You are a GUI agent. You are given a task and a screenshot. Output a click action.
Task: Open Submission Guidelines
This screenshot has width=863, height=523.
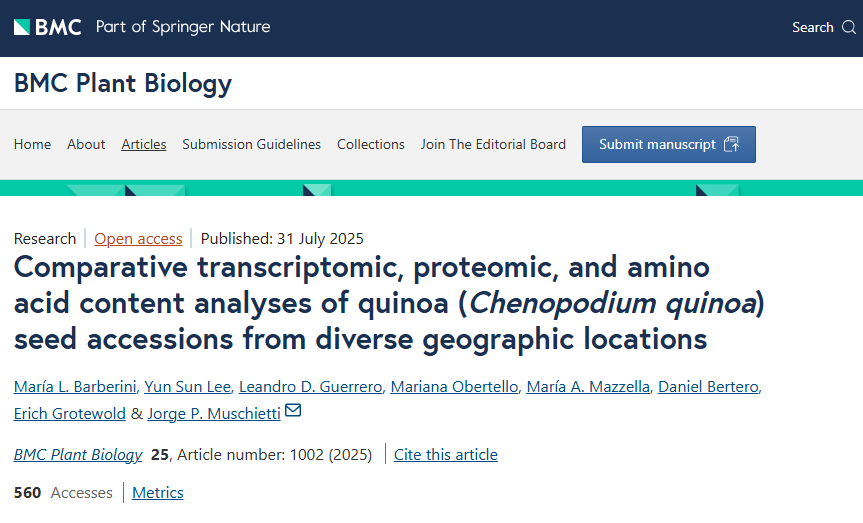point(251,144)
